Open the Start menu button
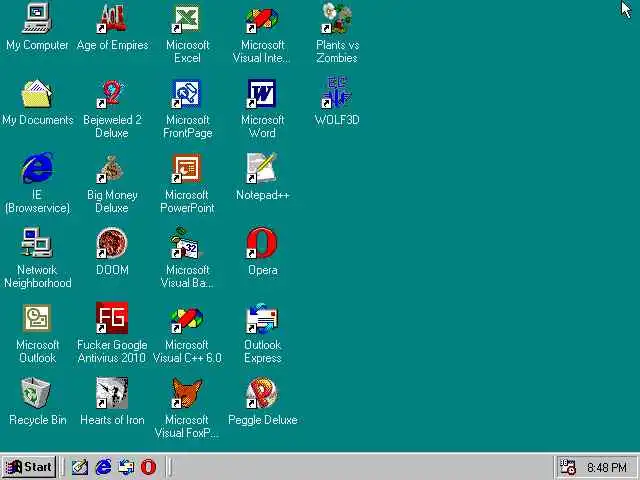The height and width of the screenshot is (480, 640). pyautogui.click(x=29, y=467)
